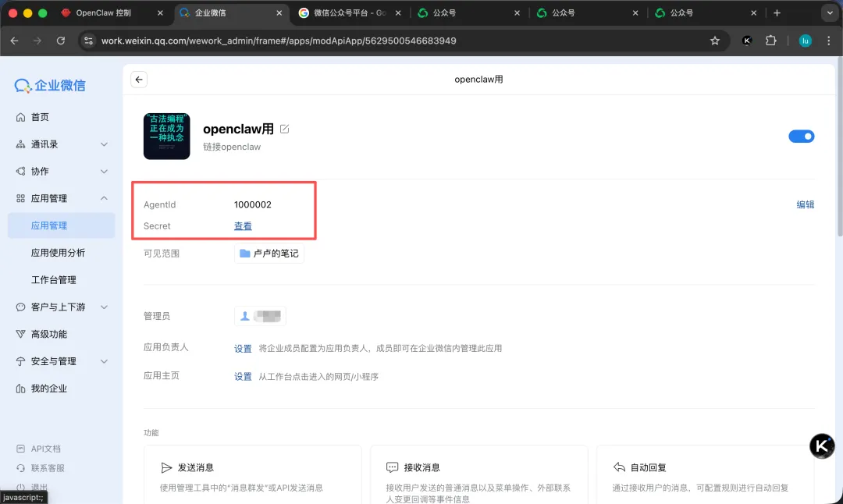
Task: Click the 高级功能 icon
Action: (x=20, y=334)
